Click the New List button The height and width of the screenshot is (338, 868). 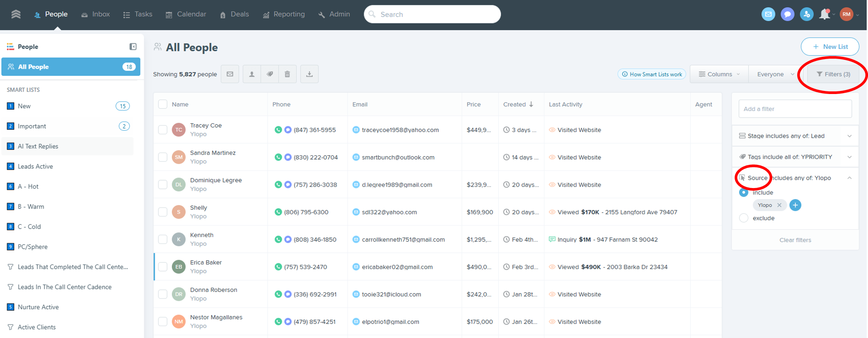click(830, 47)
